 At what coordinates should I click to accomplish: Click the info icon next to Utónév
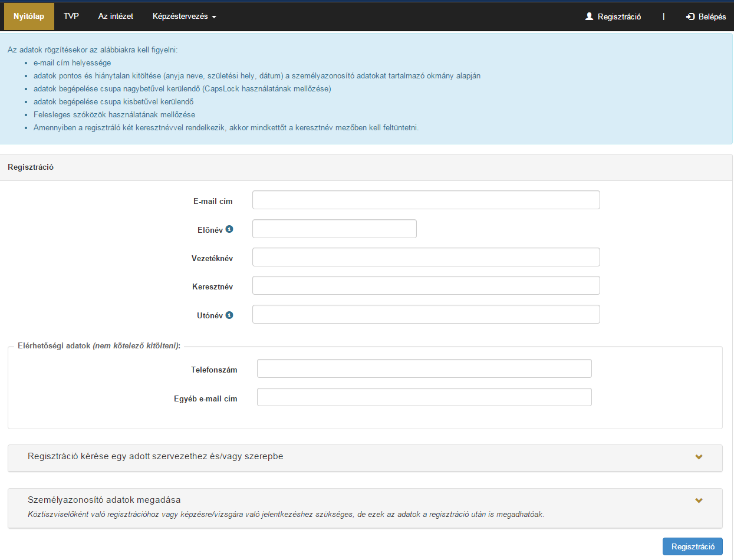coord(229,315)
